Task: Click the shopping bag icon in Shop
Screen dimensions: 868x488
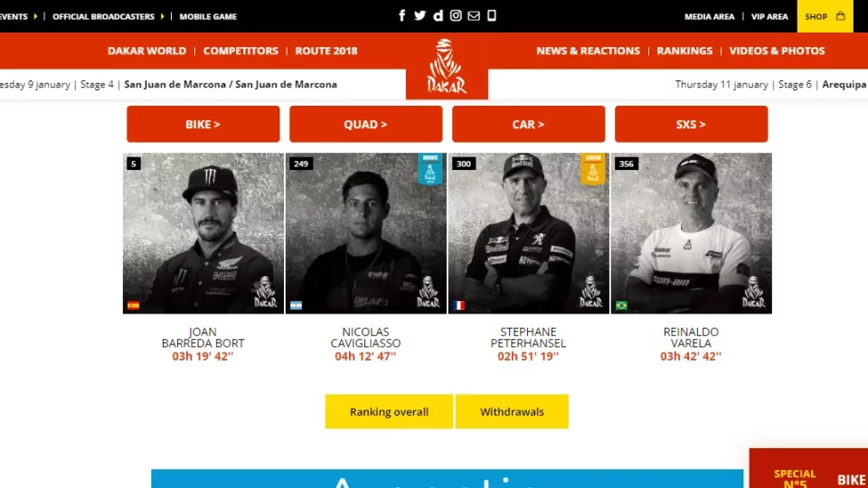Action: 840,16
